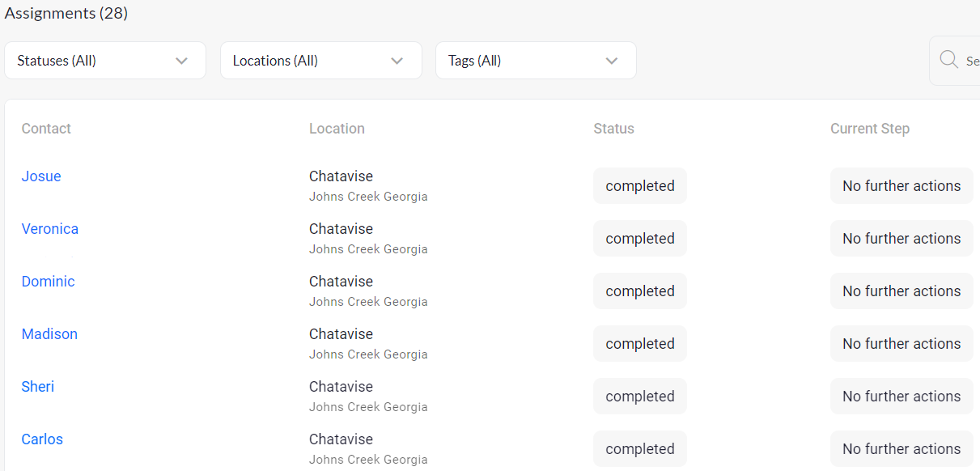Click Chatavise location in Sheri's row

click(341, 387)
